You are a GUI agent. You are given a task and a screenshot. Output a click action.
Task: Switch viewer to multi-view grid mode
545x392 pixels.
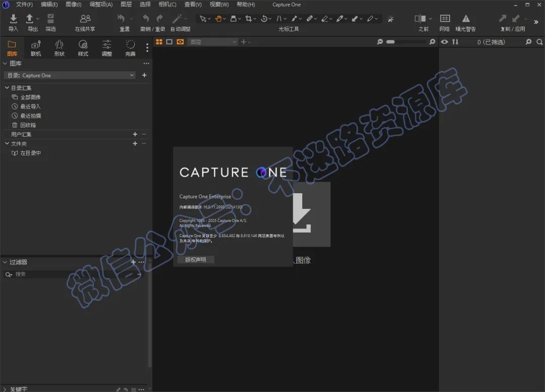point(159,42)
